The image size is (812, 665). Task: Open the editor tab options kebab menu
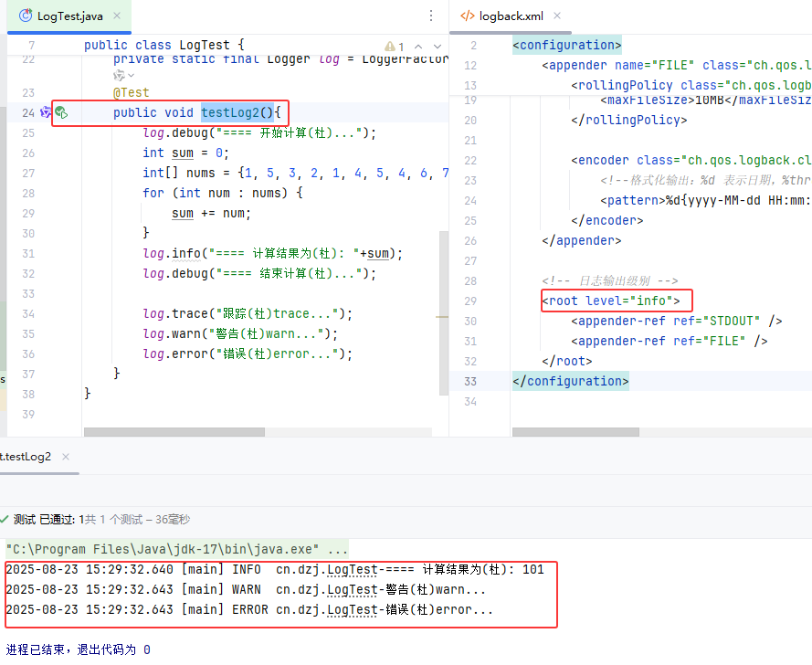[x=431, y=16]
